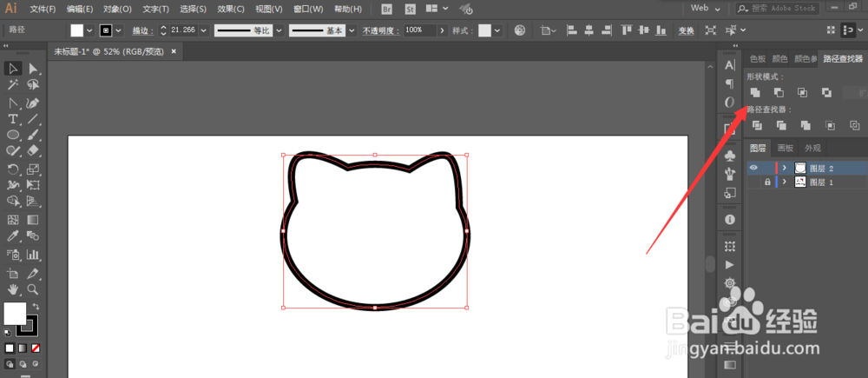Screen dimensions: 868x378
Task: Click horizontal align left icon
Action: click(572, 30)
